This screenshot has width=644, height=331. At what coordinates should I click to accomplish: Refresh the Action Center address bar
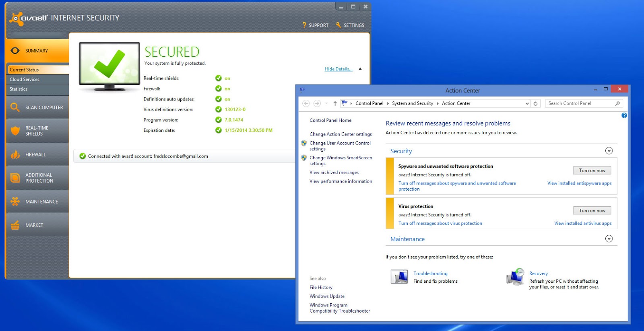(x=535, y=103)
